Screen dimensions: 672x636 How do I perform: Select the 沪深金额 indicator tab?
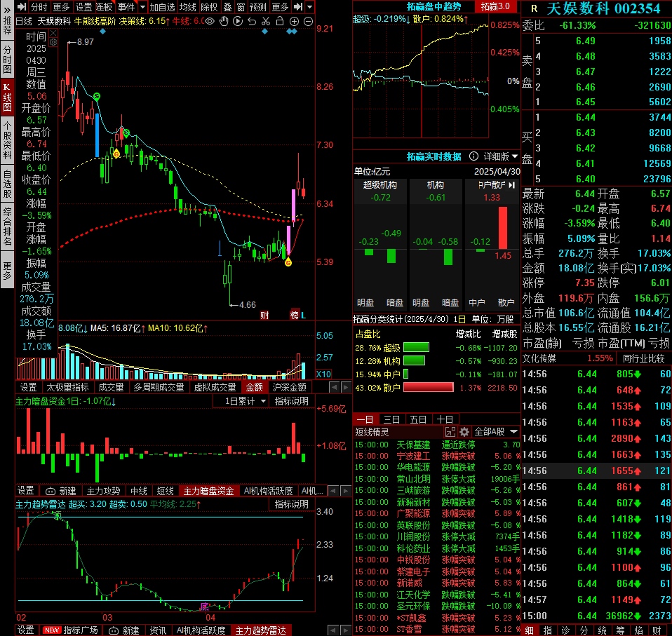[x=289, y=387]
